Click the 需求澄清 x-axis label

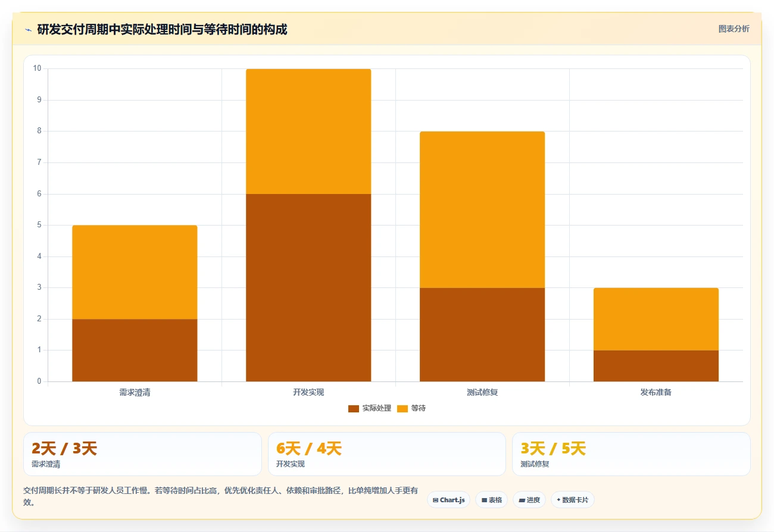tap(135, 392)
